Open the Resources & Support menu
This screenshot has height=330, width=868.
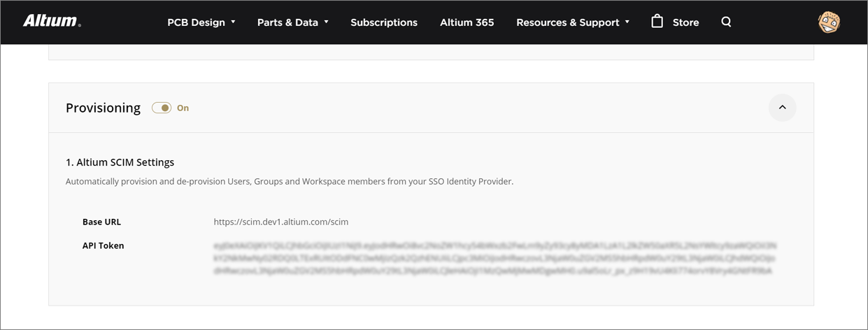point(567,22)
